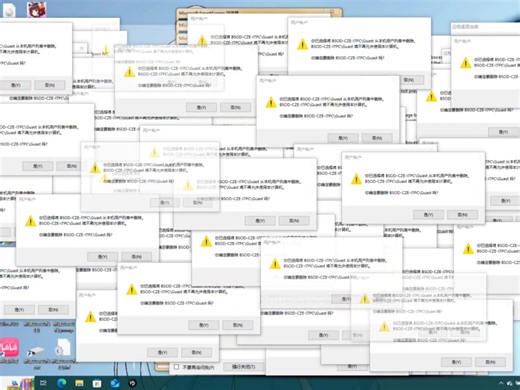The image size is (520, 390).
Task: Select the drive shortcut desktop icon
Action: coord(36,352)
